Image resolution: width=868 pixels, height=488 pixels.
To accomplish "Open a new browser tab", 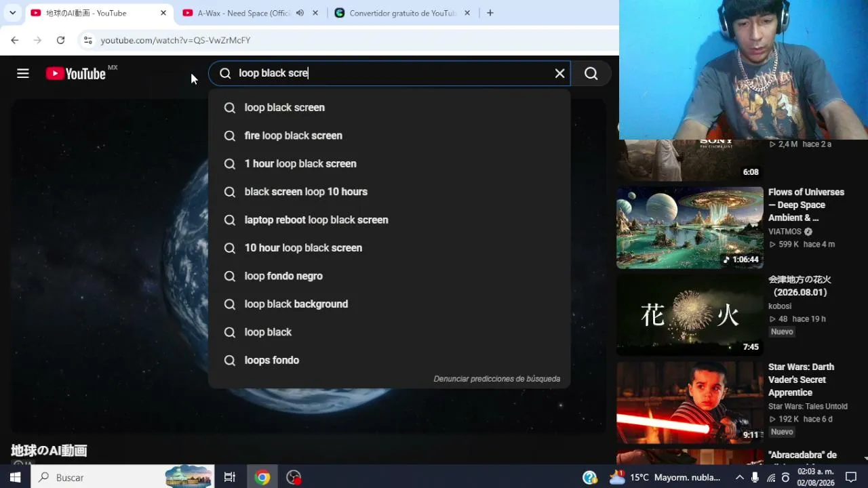I will pyautogui.click(x=490, y=13).
